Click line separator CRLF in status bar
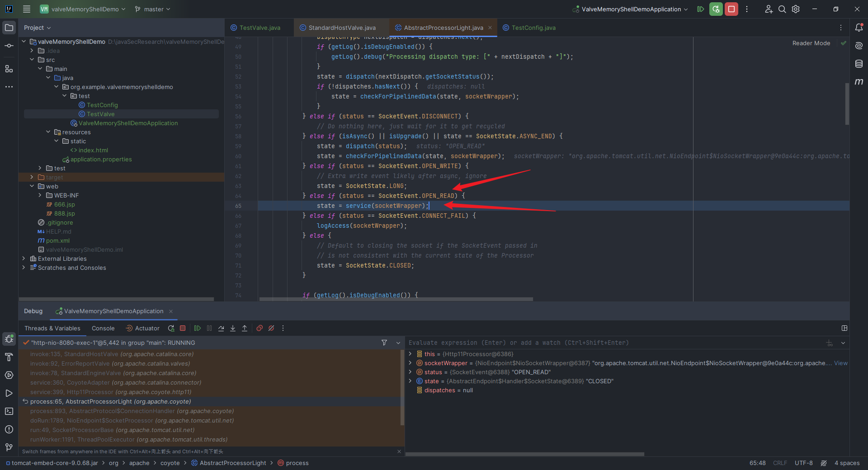This screenshot has height=470, width=868. pyautogui.click(x=780, y=463)
